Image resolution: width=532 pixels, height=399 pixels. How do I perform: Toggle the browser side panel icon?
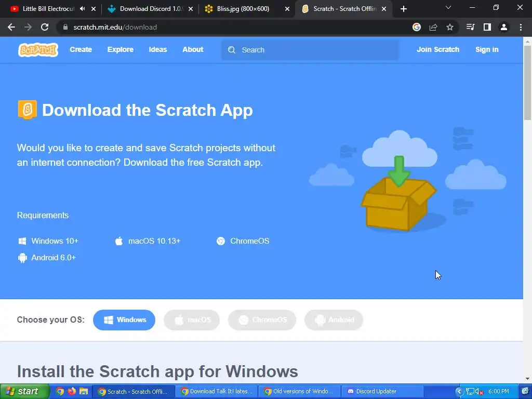click(487, 27)
